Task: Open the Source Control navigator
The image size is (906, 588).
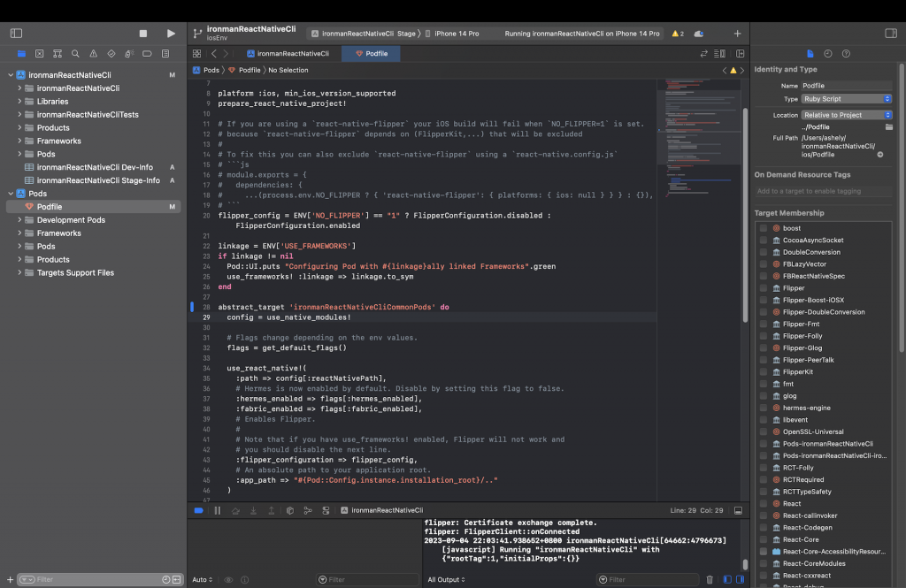Action: pos(39,54)
